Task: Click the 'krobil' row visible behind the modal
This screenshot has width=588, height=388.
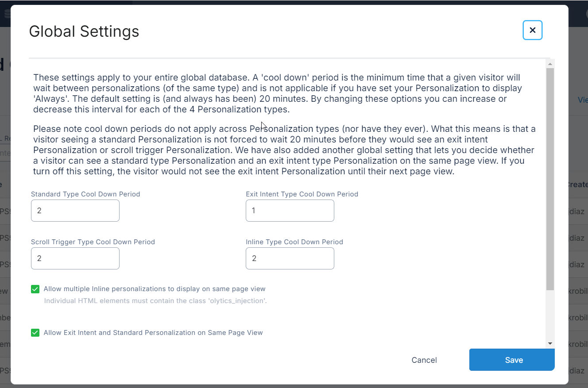Action: [580, 291]
